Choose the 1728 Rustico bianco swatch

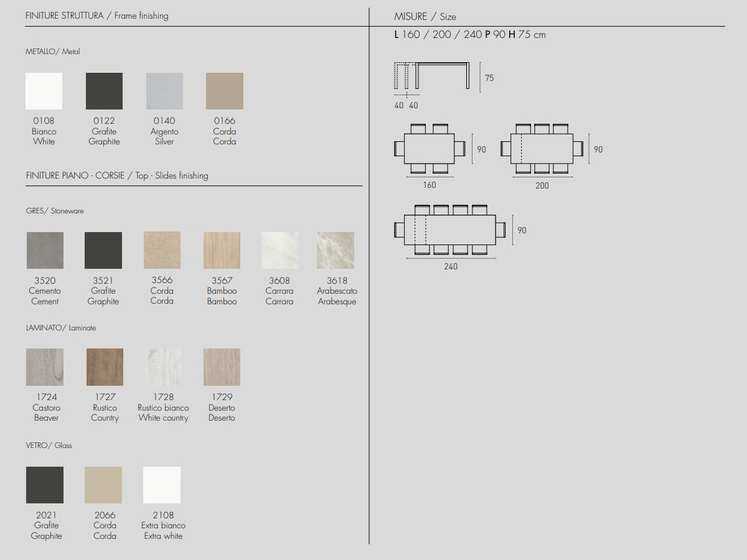coord(163,367)
